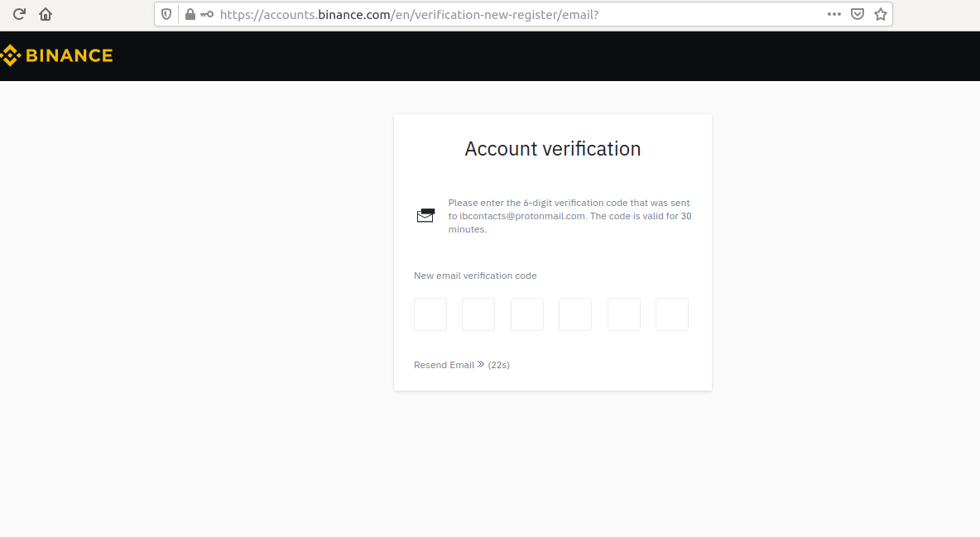
Task: Show site security padlock info
Action: tap(190, 14)
